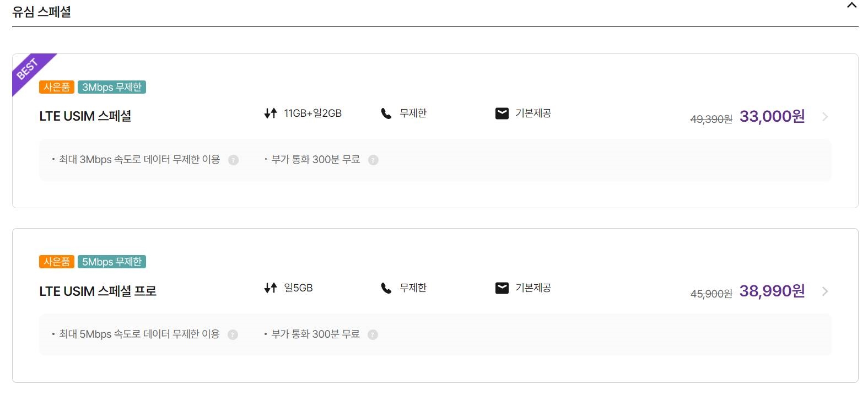The height and width of the screenshot is (395, 868).
Task: Open LTE USIM 스페셜 프로 details via right chevron
Action: pos(824,290)
